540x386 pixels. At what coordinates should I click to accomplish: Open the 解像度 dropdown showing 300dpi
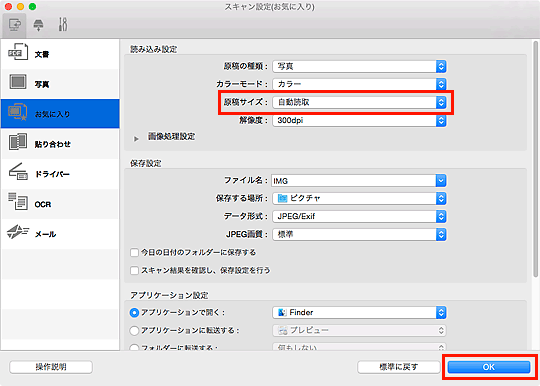point(359,120)
